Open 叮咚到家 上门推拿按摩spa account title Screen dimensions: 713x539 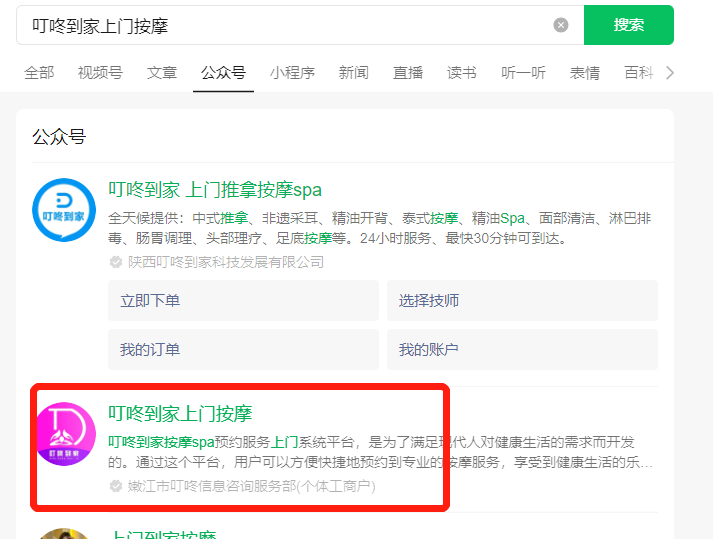(215, 190)
